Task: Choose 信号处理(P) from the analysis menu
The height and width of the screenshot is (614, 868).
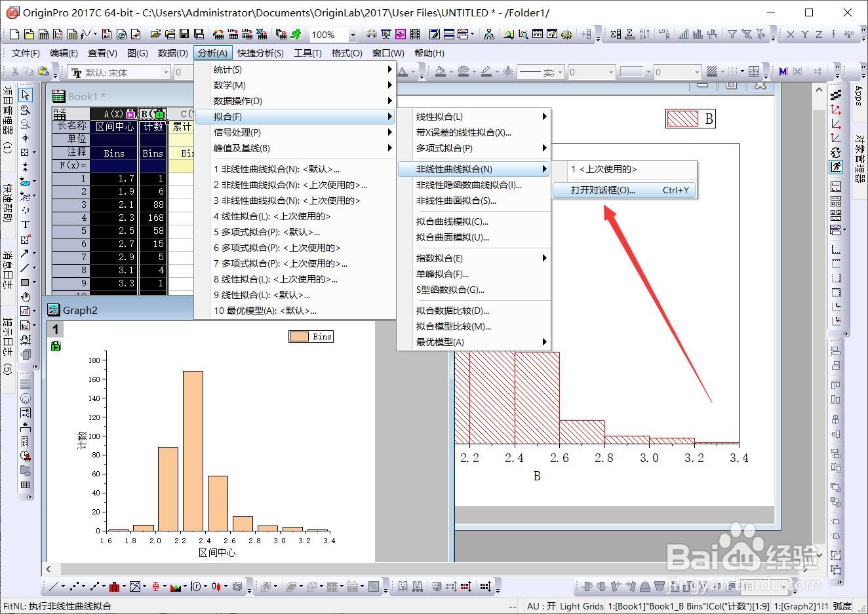Action: click(295, 132)
